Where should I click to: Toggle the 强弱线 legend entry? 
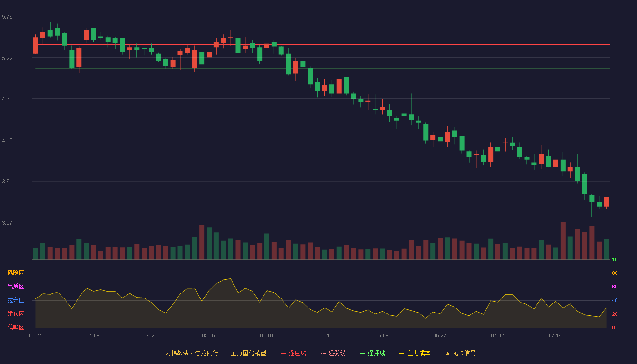[333, 353]
